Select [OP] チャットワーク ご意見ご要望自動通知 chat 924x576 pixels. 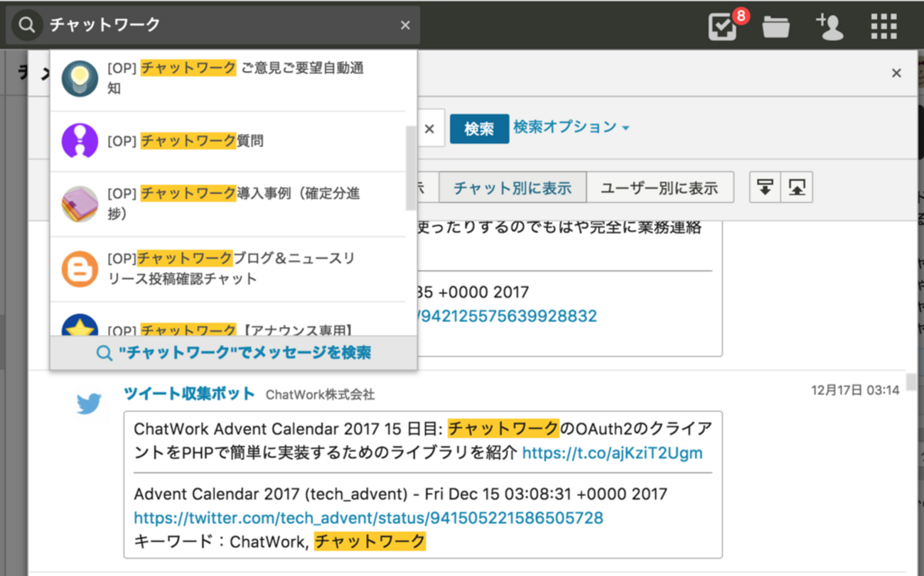(x=228, y=79)
